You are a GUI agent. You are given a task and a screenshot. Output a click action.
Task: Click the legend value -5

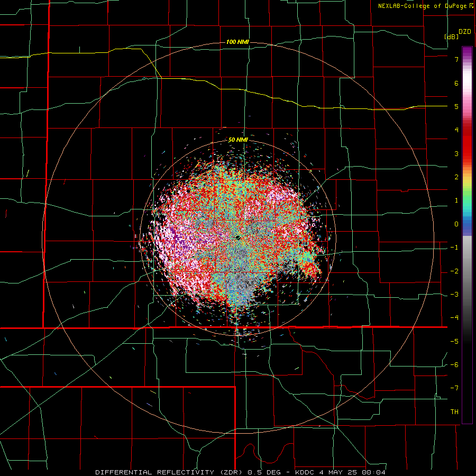pos(454,342)
